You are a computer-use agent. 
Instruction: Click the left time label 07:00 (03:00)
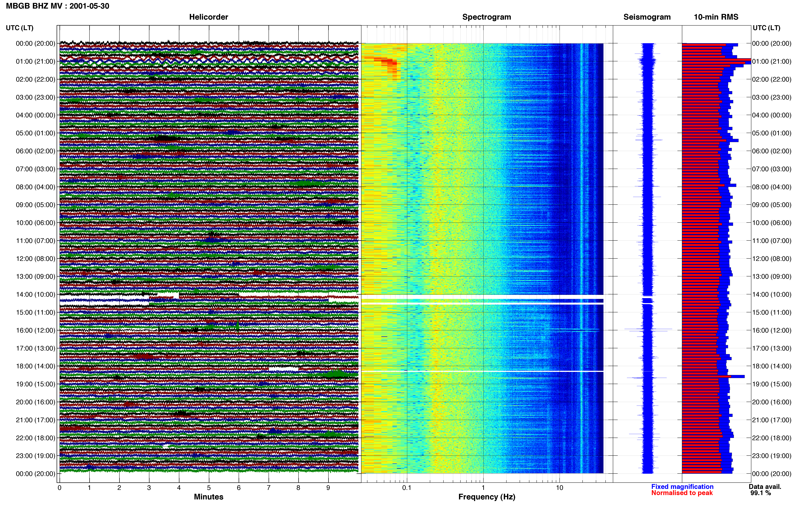point(36,169)
